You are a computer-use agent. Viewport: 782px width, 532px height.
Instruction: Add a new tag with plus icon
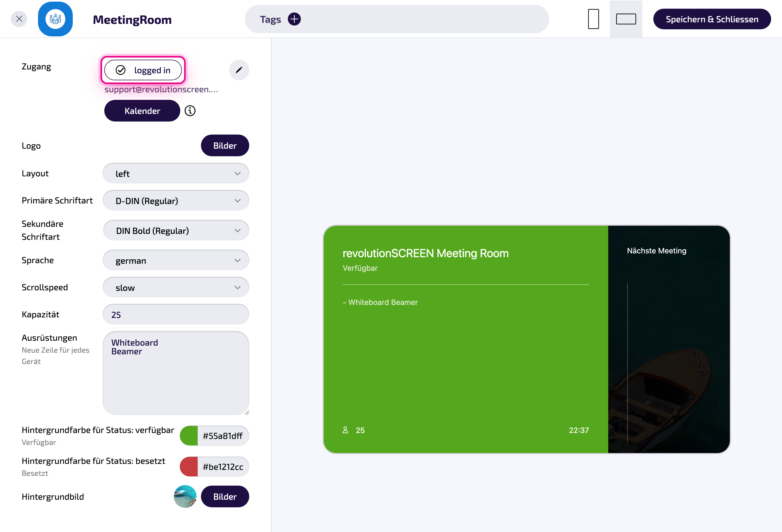click(x=294, y=19)
